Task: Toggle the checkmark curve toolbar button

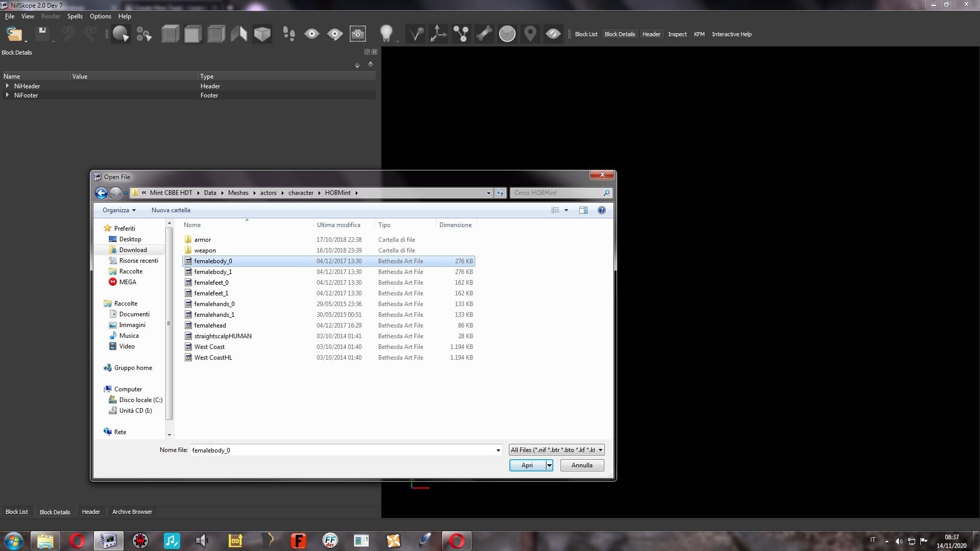Action: coord(415,34)
